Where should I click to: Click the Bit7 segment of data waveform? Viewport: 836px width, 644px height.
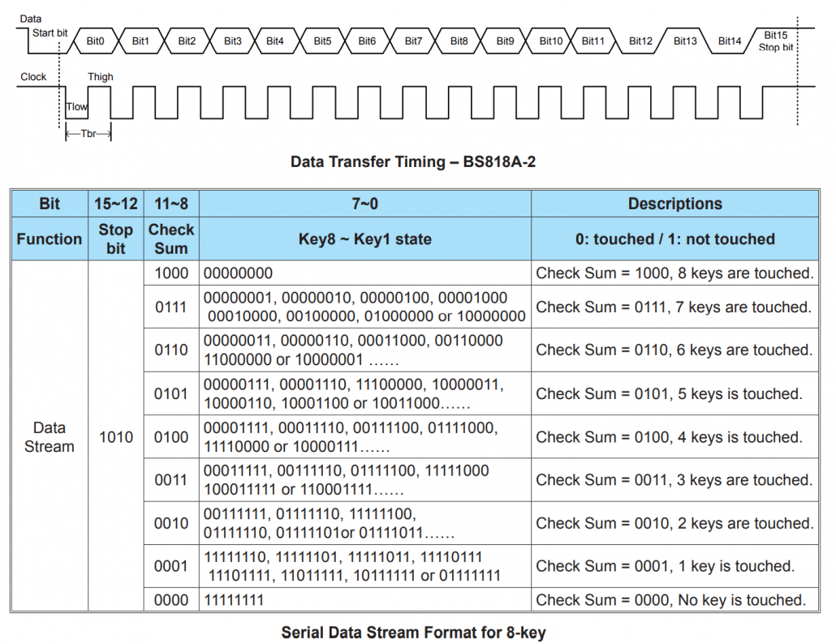413,40
